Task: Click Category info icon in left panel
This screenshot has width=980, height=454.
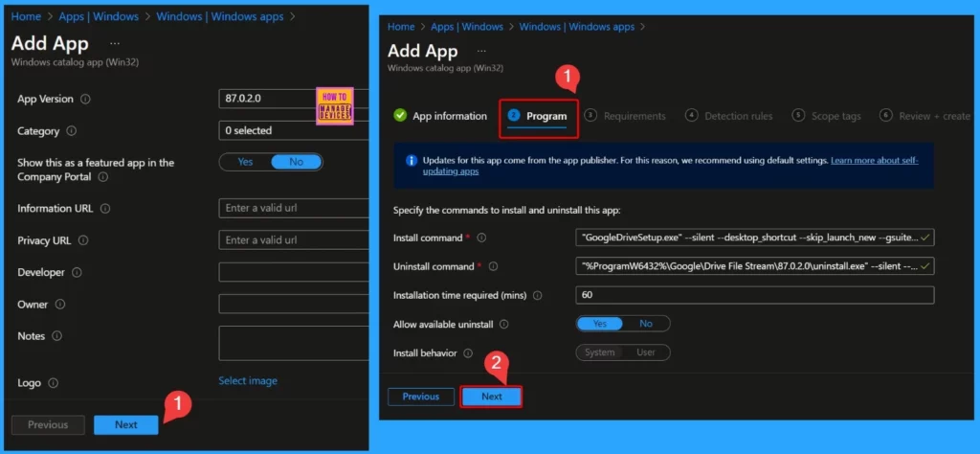Action: coord(72,131)
